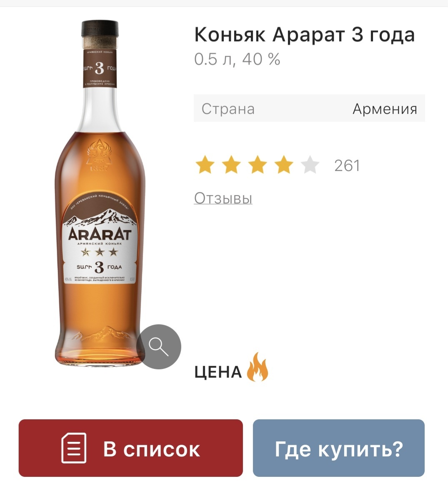Screen dimensions: 448x496
Task: Click the Где купить? button
Action: pos(338,448)
